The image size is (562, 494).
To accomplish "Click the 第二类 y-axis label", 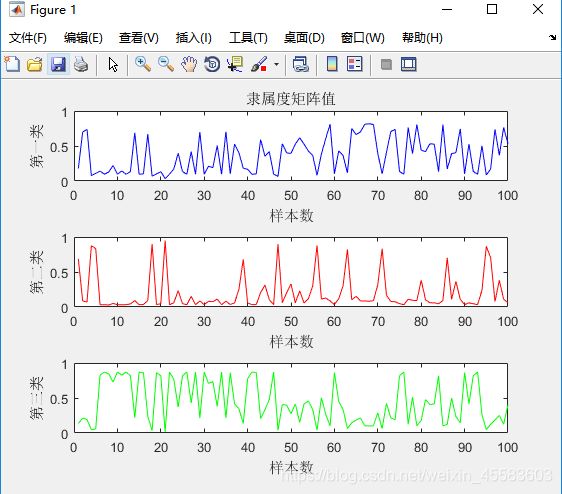I will (37, 272).
